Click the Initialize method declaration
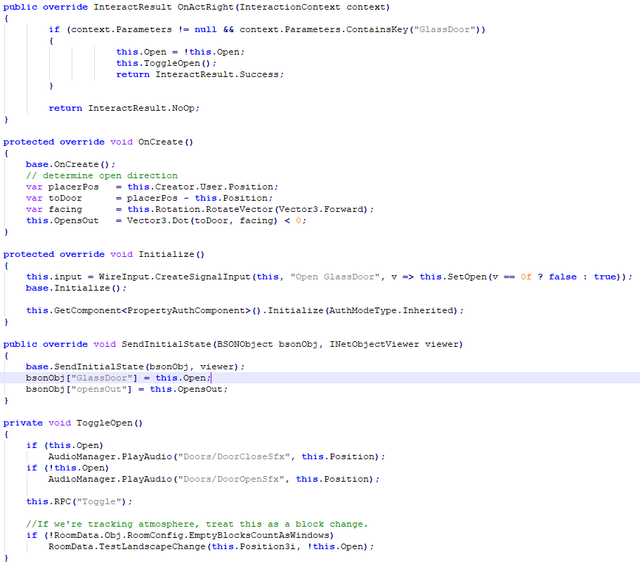640x563 pixels. click(104, 254)
